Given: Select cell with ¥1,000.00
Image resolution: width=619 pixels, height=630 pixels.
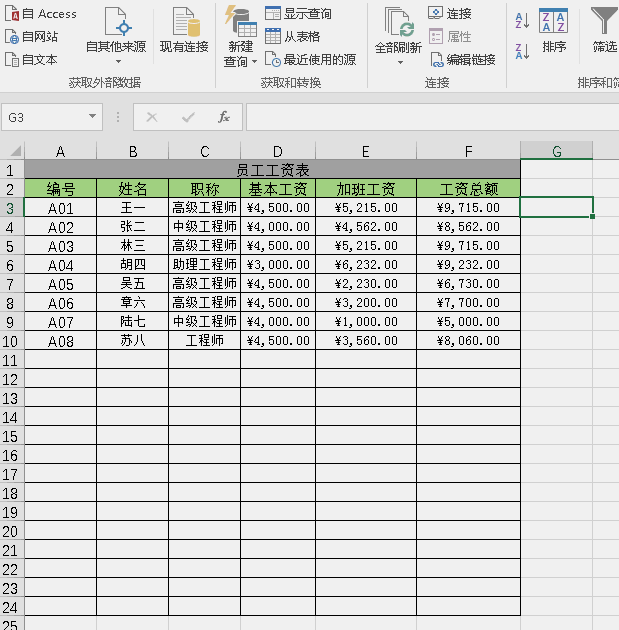Looking at the screenshot, I should coord(366,321).
